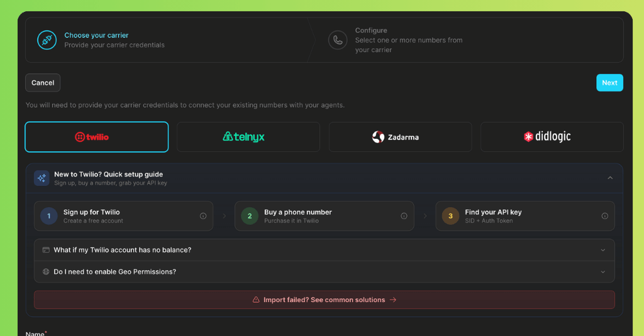Click the plug icon beside Choose your carrier
644x336 pixels.
click(47, 40)
